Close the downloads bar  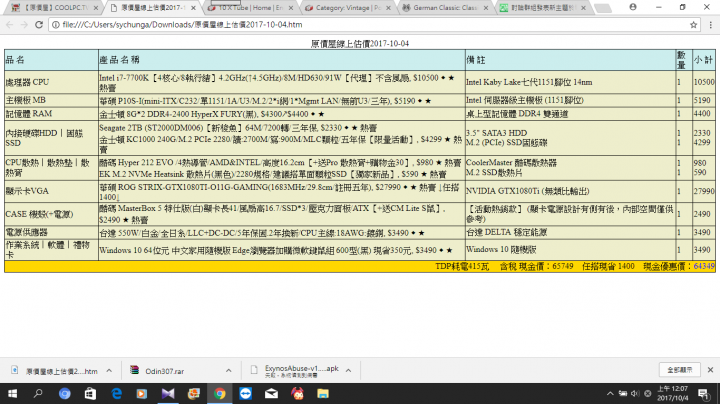pyautogui.click(x=710, y=370)
